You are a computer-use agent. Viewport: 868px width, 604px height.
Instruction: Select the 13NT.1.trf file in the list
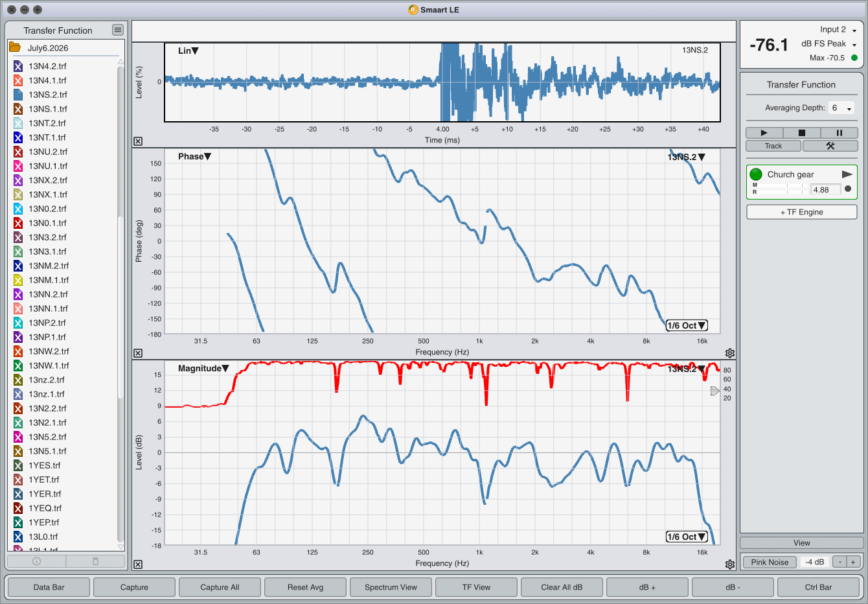[47, 137]
